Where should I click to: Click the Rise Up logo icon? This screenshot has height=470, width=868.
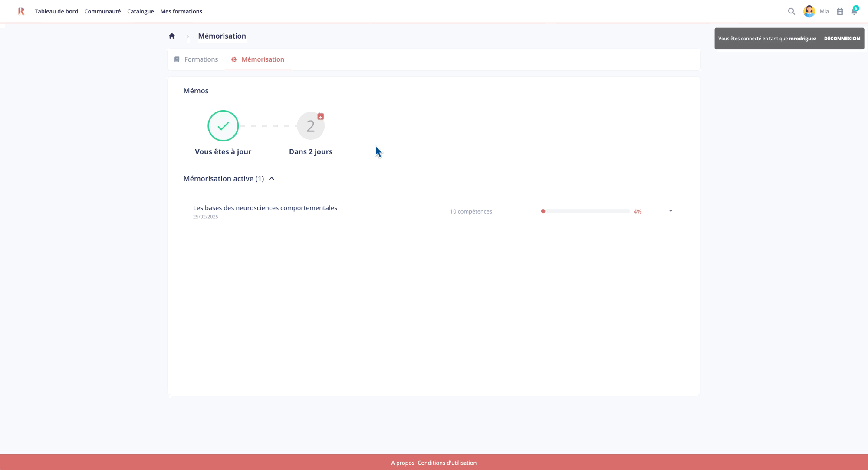[x=21, y=11]
